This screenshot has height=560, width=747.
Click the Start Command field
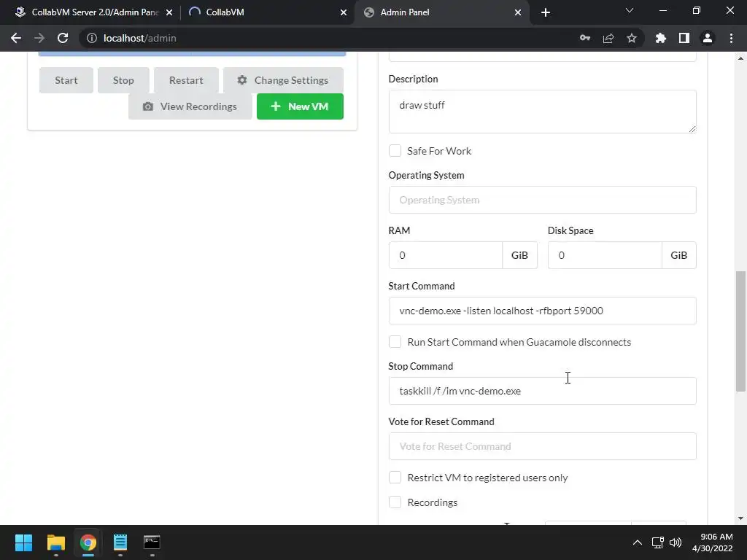(542, 311)
